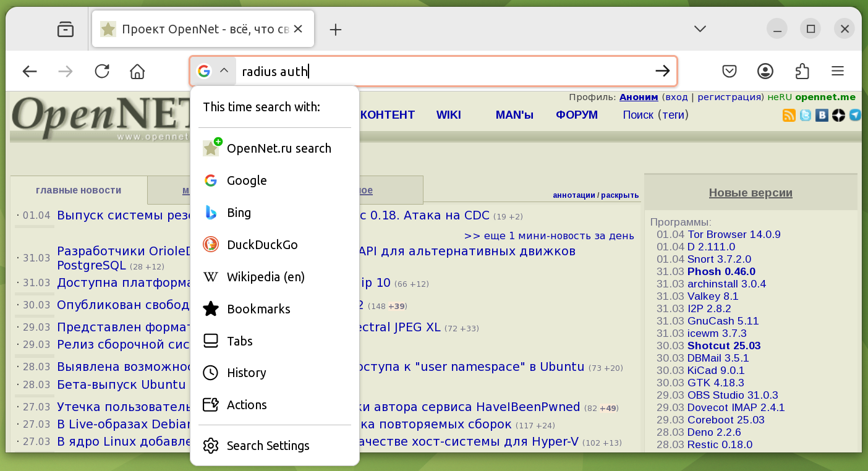Search this time with DuckDuckGo
The image size is (868, 471).
coord(262,245)
